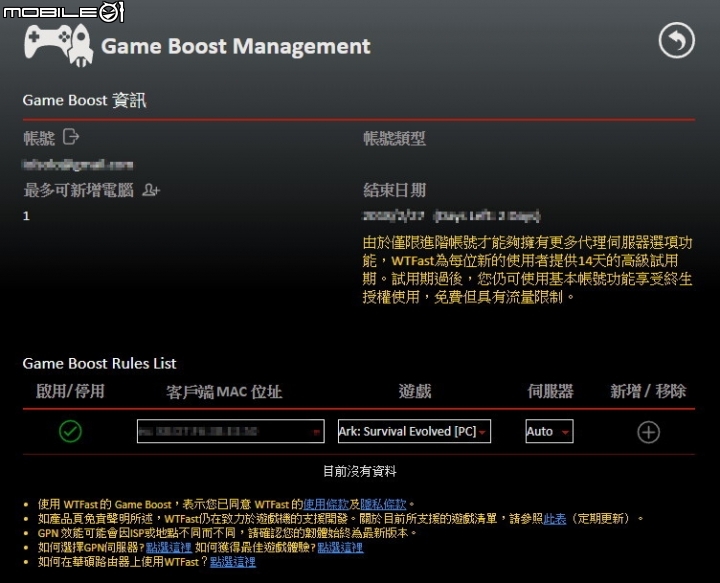Viewport: 720px width, 583px height.
Task: Click the 遊戲 column header
Action: coord(415,392)
